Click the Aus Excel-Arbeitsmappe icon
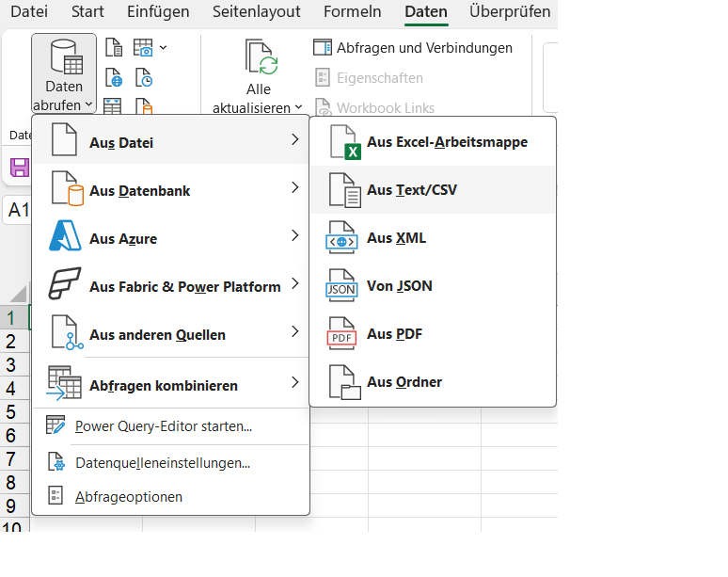 coord(345,142)
